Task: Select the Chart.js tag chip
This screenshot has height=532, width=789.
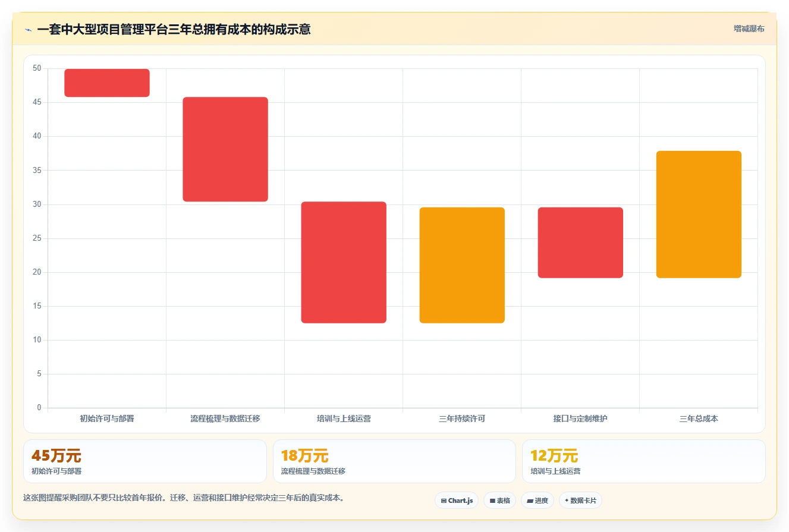Action: click(x=457, y=500)
